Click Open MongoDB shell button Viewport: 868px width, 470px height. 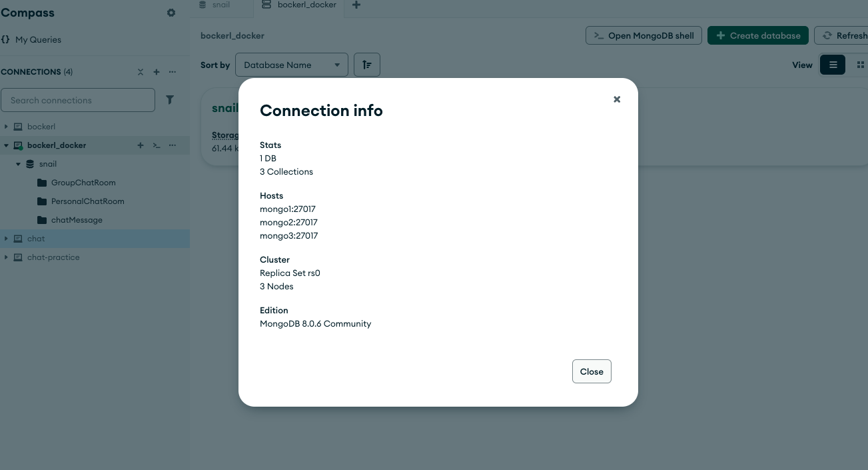(644, 36)
